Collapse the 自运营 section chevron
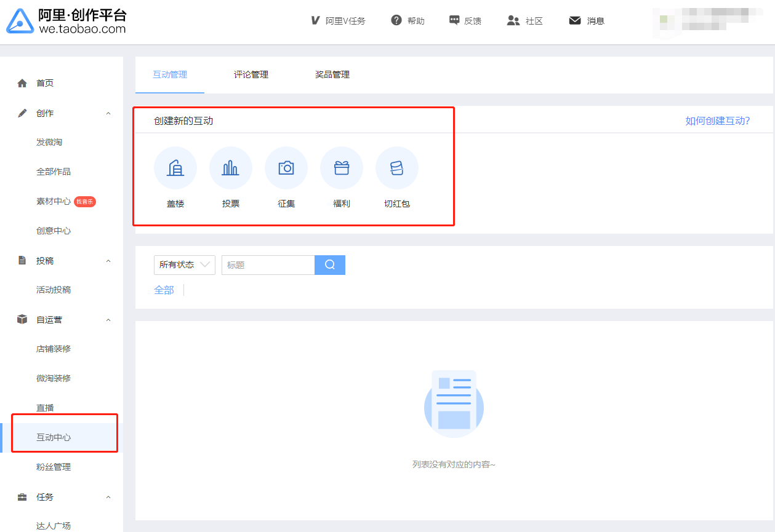The height and width of the screenshot is (532, 775). 108,320
